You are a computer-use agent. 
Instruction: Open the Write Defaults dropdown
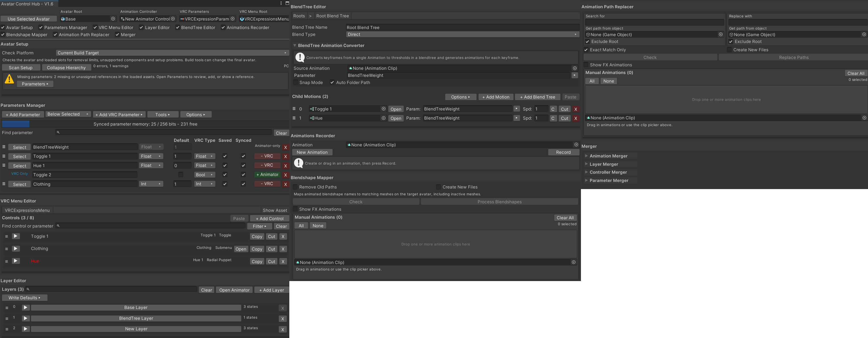click(24, 298)
